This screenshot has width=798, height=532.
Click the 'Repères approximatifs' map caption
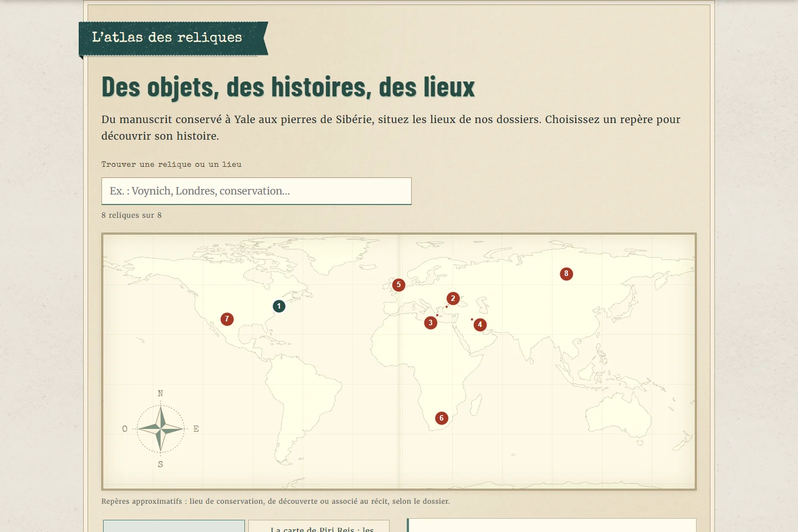click(275, 501)
